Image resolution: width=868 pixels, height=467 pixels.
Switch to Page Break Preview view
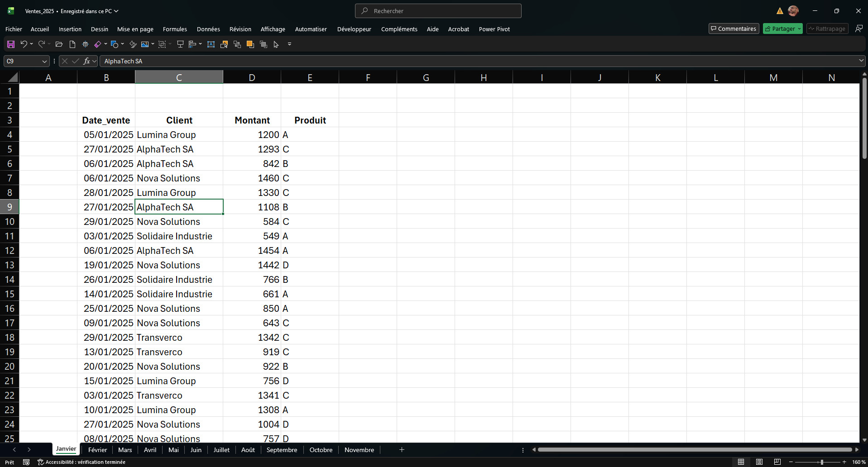pyautogui.click(x=777, y=462)
